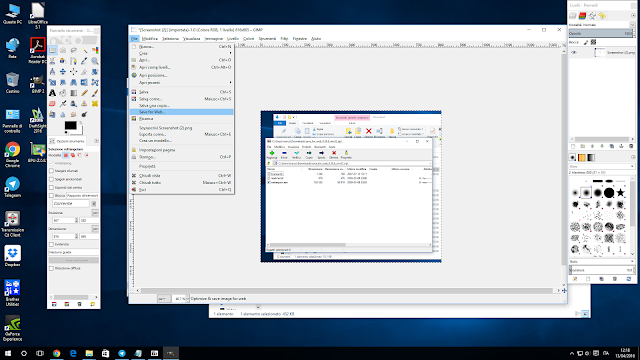Select the Fuzzy Select magic wand tool
This screenshot has width=640, height=360.
click(84, 50)
